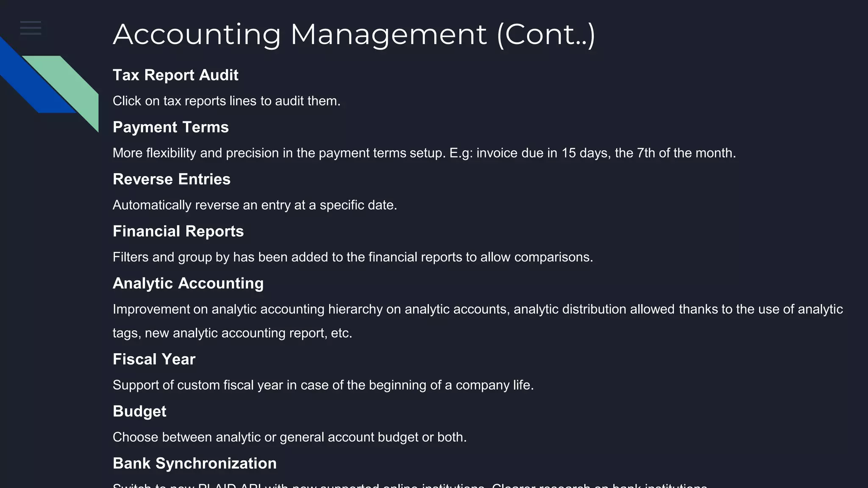The height and width of the screenshot is (488, 868).
Task: Click the Financial Reports heading
Action: click(x=178, y=231)
